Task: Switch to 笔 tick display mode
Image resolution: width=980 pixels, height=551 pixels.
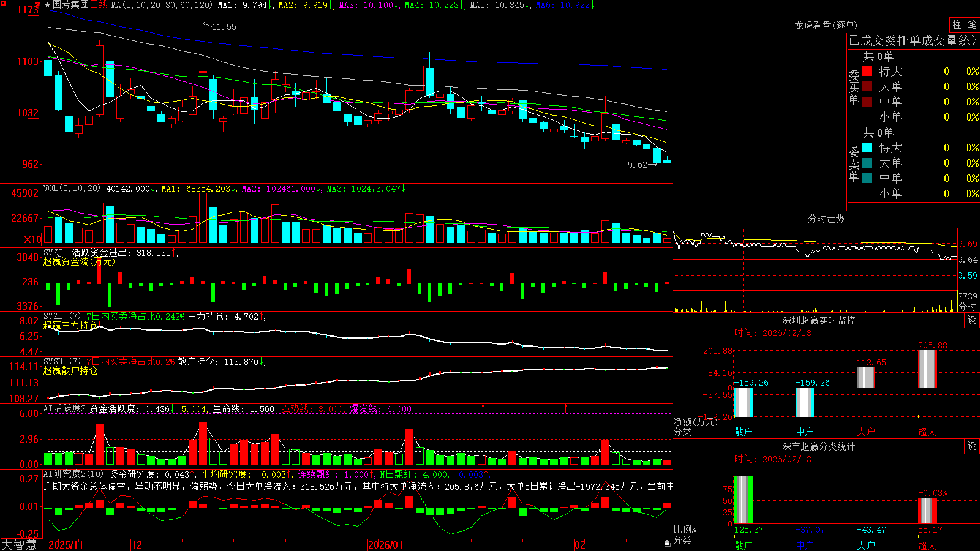Action: tap(972, 24)
